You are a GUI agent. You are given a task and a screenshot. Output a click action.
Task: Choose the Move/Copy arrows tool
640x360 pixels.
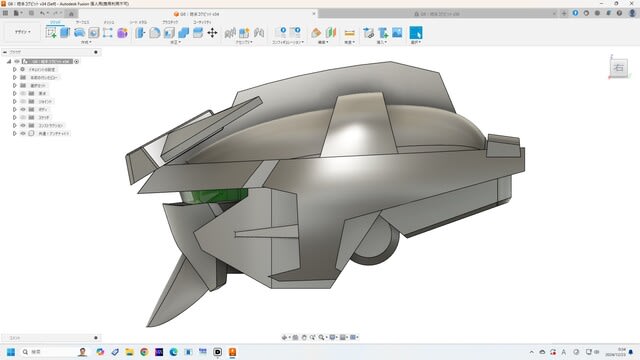212,33
